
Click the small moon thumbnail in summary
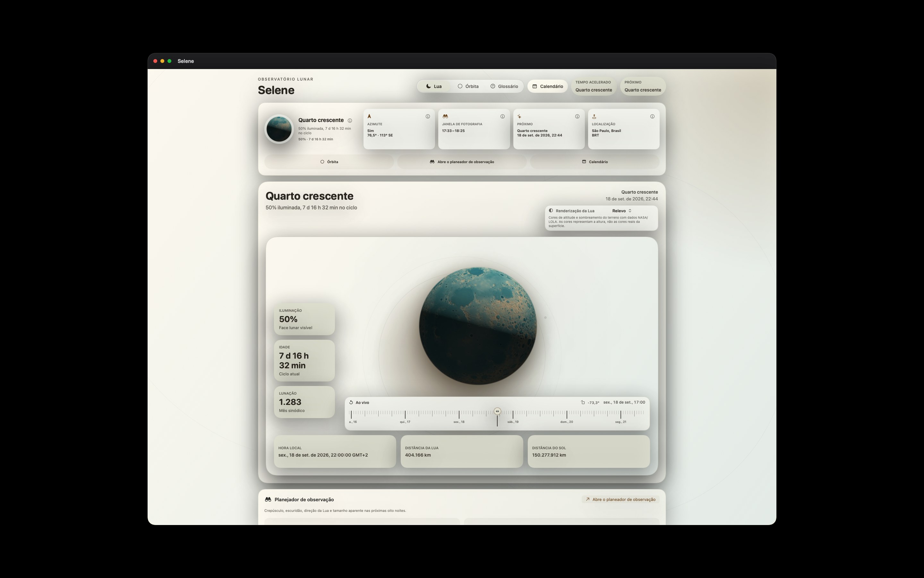279,129
